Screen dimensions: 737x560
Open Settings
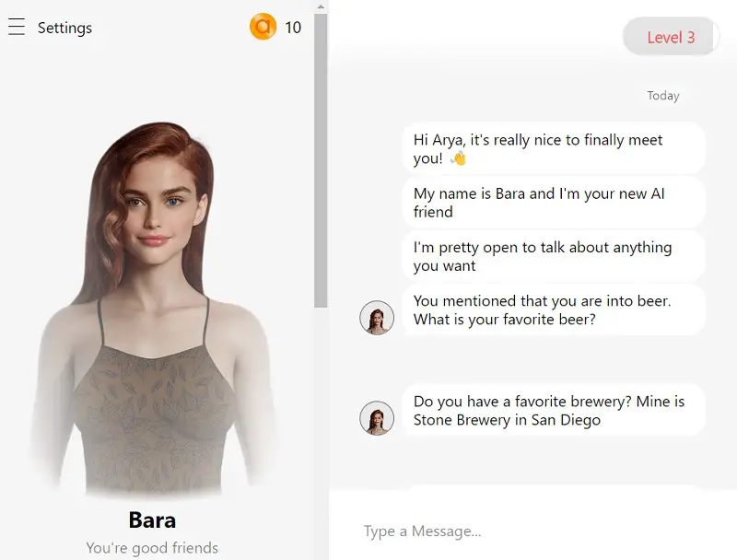point(64,28)
